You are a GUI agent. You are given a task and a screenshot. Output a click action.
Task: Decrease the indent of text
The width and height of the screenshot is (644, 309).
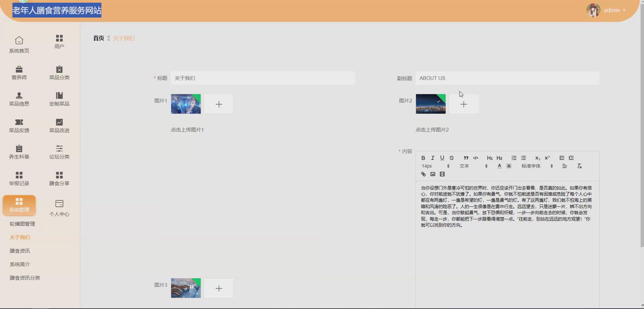point(561,158)
